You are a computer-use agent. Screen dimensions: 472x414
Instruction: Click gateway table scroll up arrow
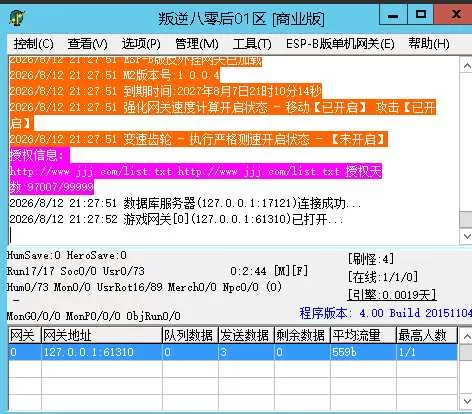(466, 336)
